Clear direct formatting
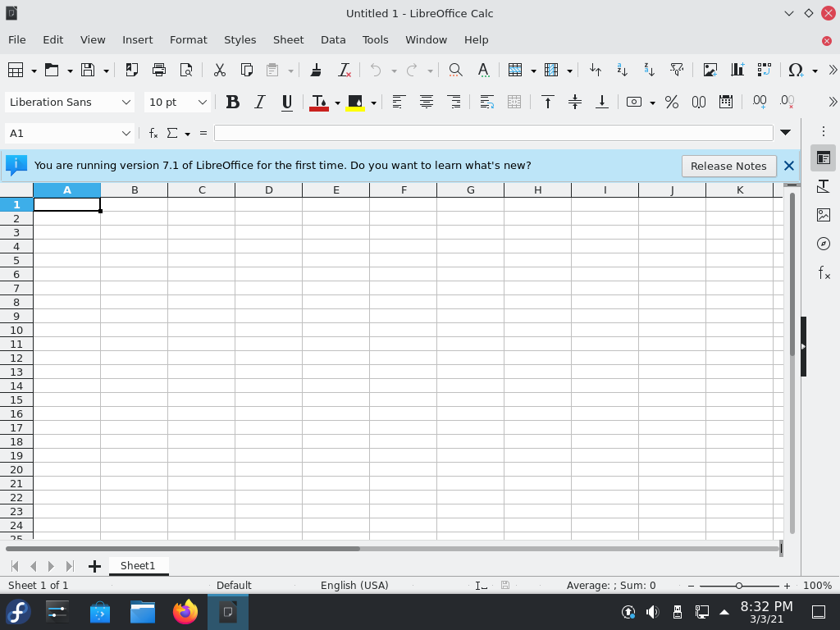 point(344,70)
